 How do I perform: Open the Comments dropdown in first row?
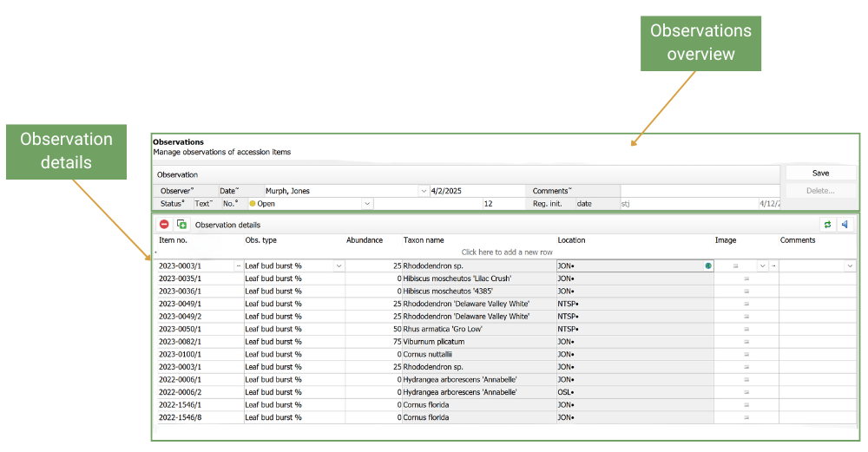coord(850,266)
